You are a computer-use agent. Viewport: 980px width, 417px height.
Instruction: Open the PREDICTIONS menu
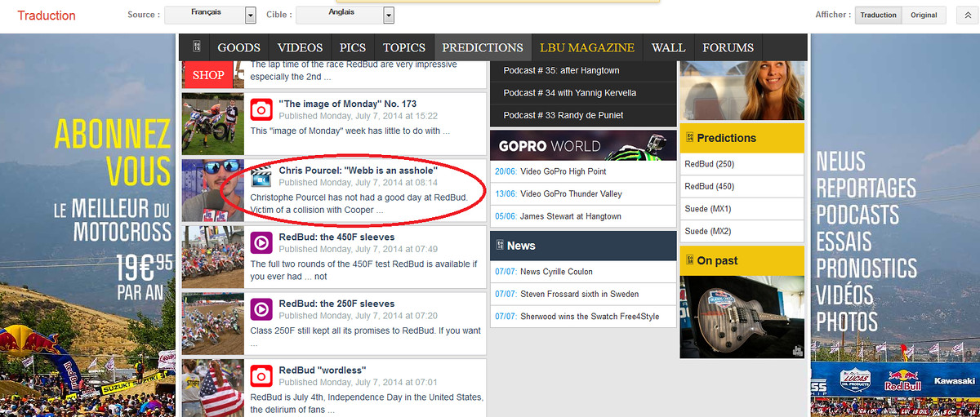coord(483,47)
